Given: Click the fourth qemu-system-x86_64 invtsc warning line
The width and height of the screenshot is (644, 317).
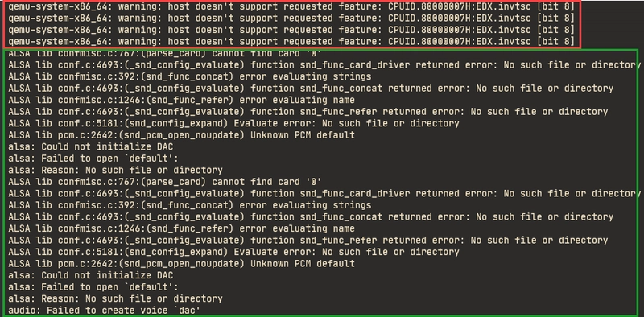Looking at the screenshot, I should [291, 42].
